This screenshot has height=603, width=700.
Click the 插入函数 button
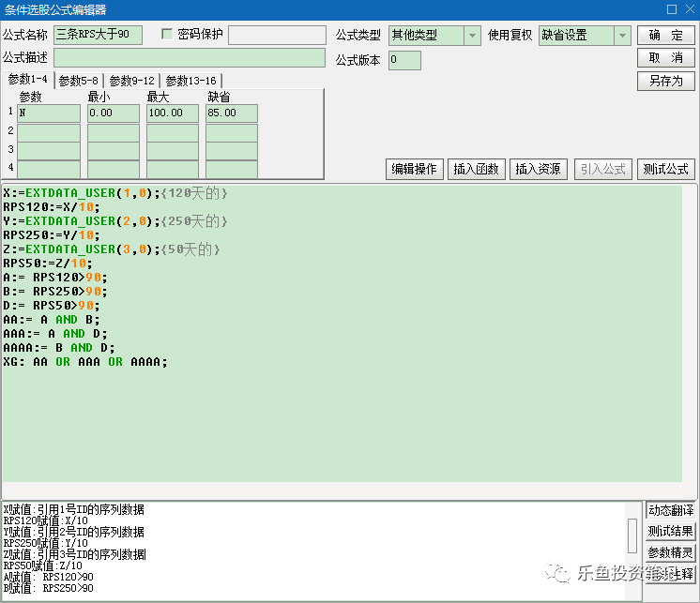coord(477,169)
